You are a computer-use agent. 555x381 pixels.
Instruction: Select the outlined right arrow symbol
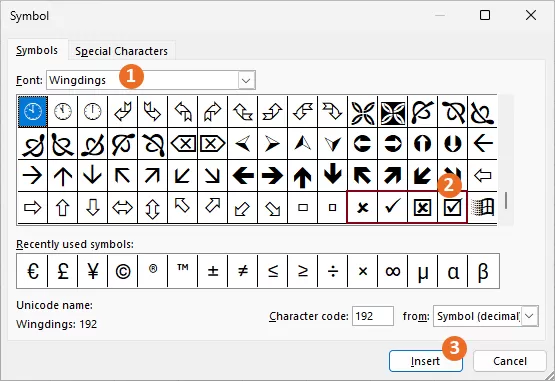33,207
